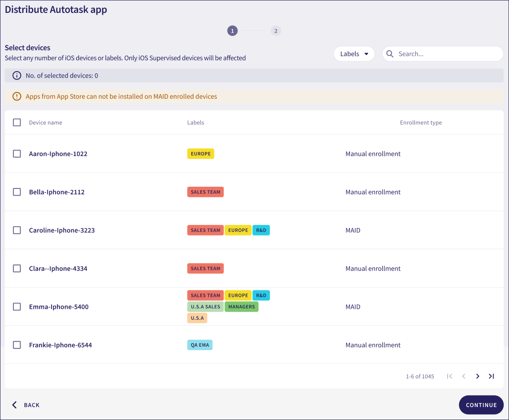Screen dimensions: 509x420
Task: Select the Aaron-Iphone-1022 device checkbox
Action: click(x=17, y=154)
